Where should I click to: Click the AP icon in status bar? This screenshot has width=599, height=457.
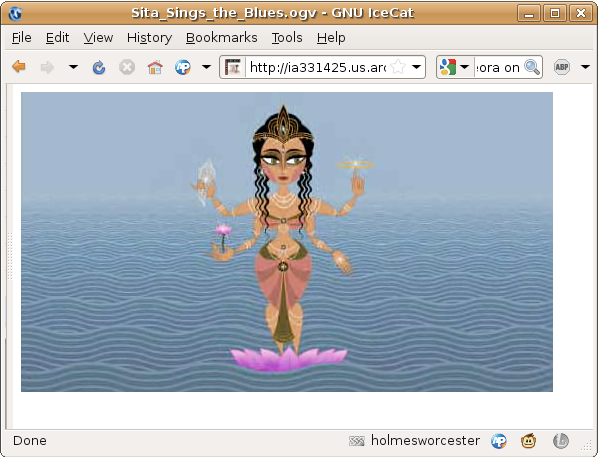499,441
